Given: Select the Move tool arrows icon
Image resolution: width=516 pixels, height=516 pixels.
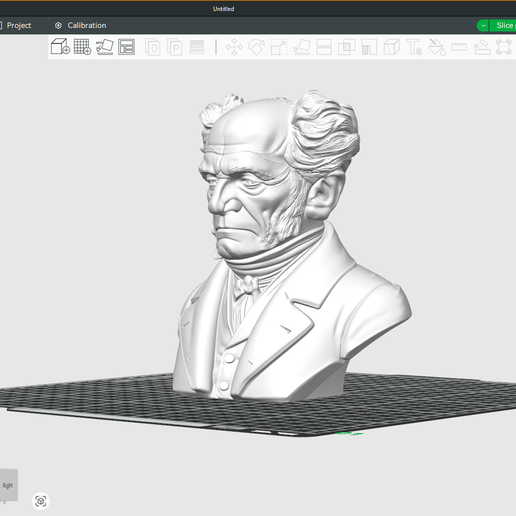Looking at the screenshot, I should tap(234, 47).
